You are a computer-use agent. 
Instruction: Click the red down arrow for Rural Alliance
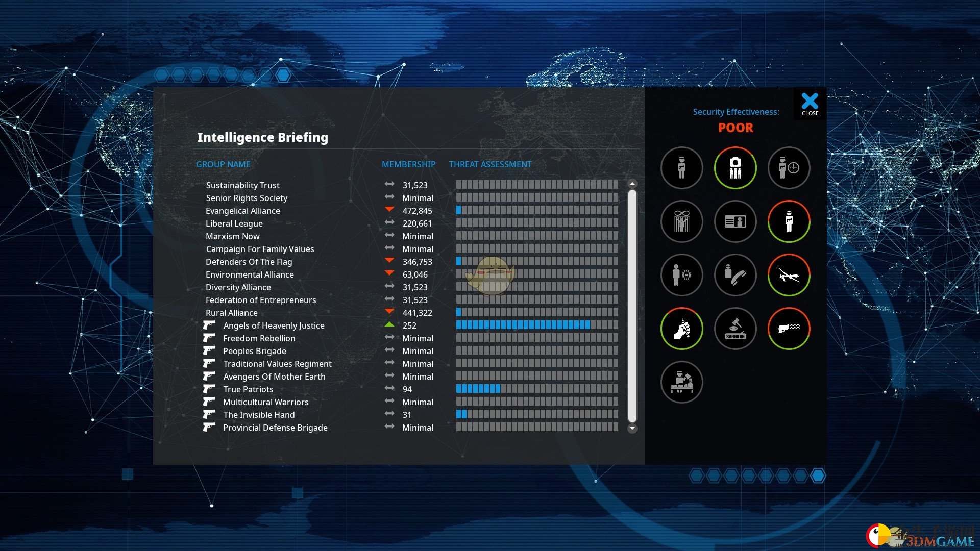389,311
